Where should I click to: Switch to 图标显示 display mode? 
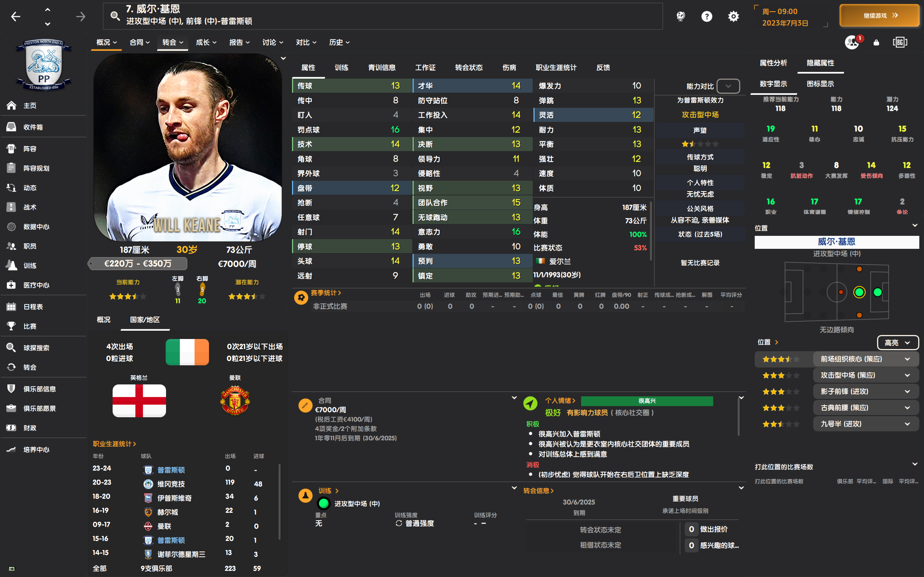(x=820, y=84)
